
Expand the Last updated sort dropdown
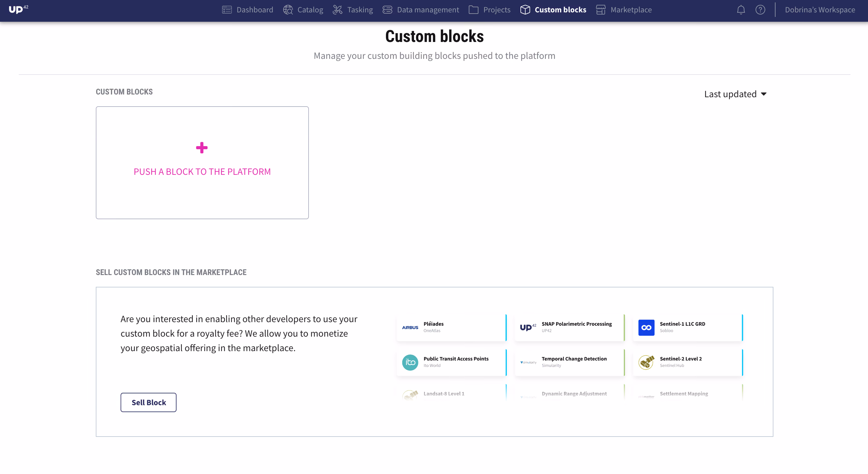tap(735, 94)
